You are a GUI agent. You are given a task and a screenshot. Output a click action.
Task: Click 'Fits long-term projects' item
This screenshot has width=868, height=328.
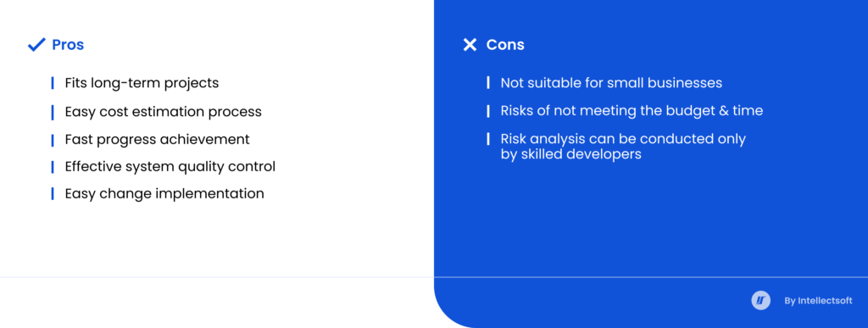click(x=142, y=83)
